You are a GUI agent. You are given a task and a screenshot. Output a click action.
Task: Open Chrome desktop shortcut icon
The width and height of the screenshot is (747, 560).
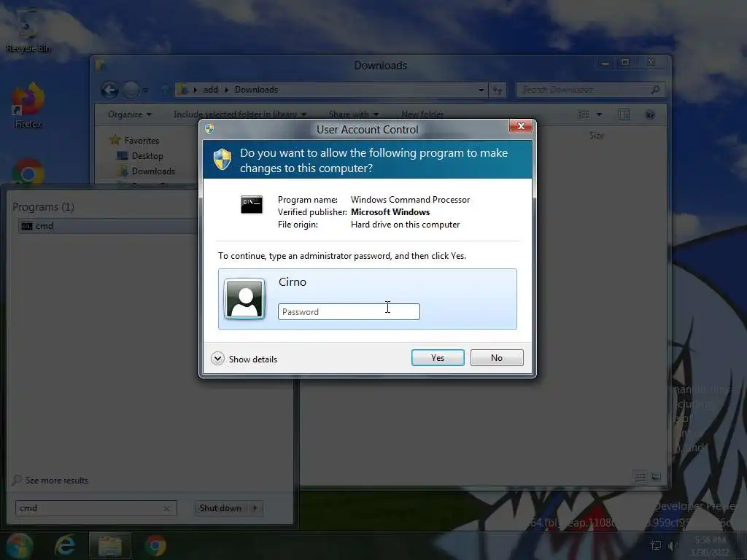(x=28, y=172)
